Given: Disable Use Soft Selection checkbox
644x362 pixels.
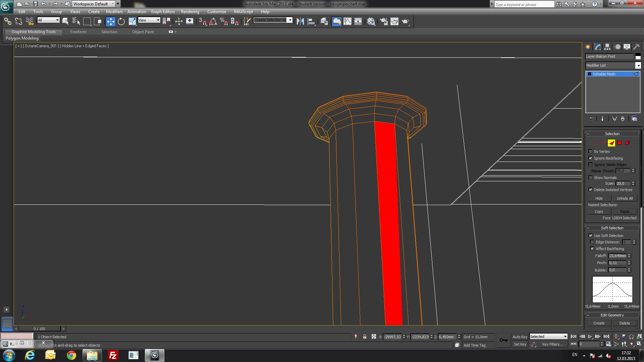Looking at the screenshot, I should 591,236.
